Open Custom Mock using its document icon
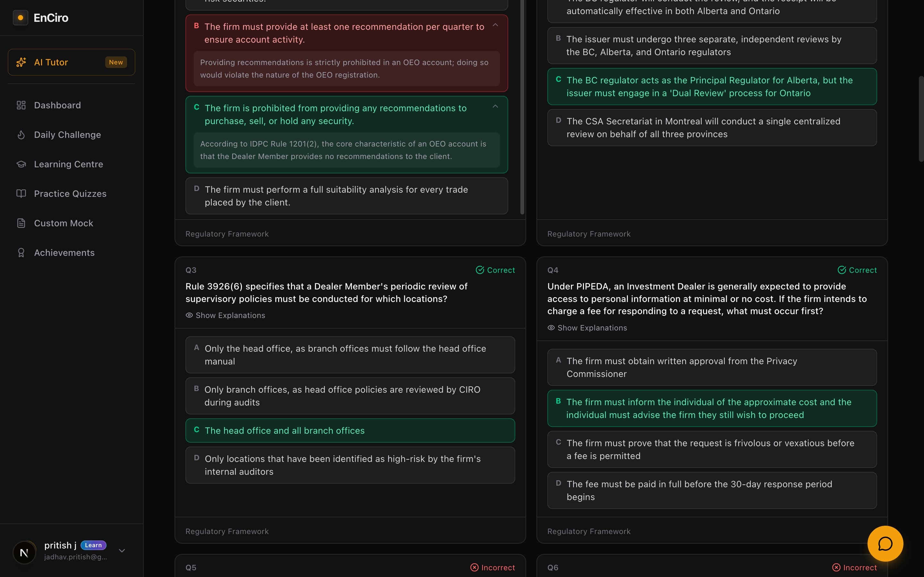This screenshot has width=924, height=577. point(21,223)
